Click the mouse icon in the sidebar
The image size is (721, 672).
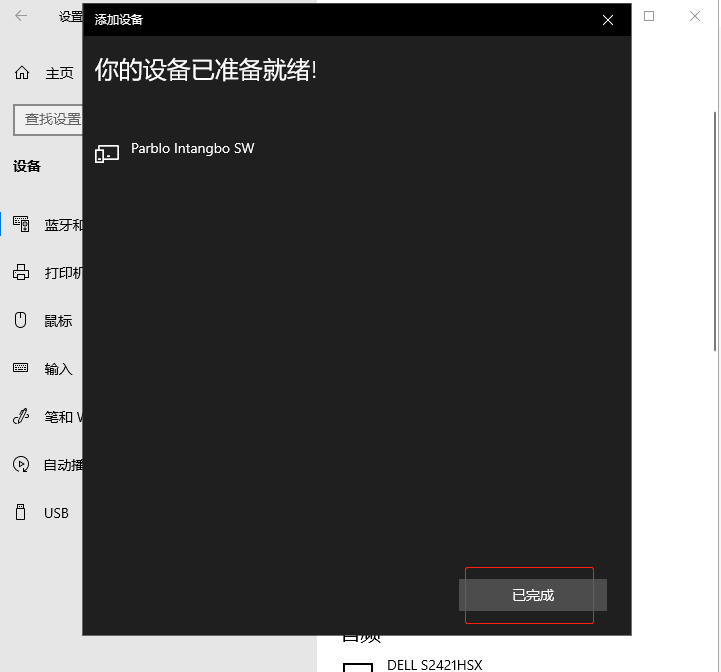(20, 320)
